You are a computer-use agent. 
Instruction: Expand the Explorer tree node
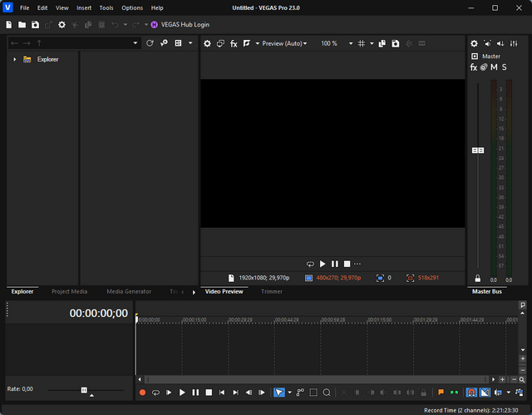point(15,60)
